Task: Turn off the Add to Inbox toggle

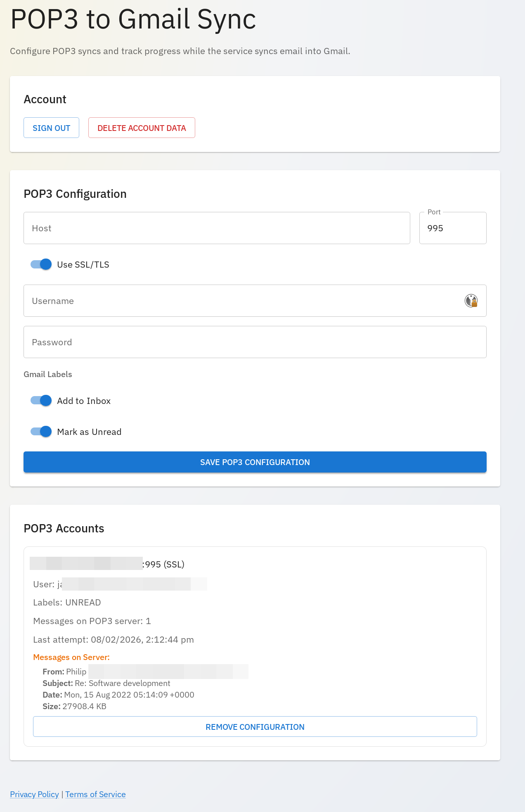Action: coord(40,400)
